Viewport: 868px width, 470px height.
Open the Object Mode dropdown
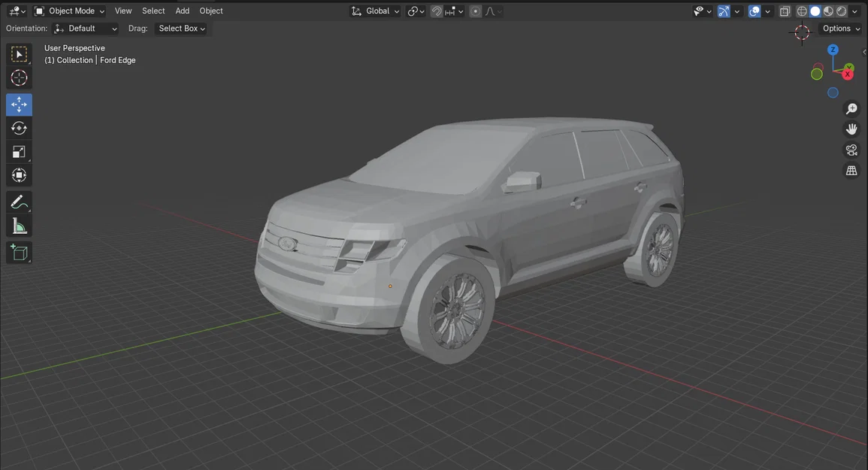coord(71,11)
